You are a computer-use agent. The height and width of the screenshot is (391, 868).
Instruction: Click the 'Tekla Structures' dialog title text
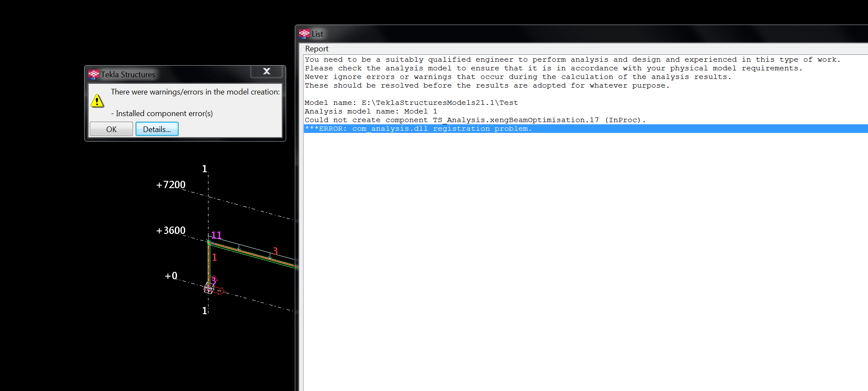click(128, 75)
